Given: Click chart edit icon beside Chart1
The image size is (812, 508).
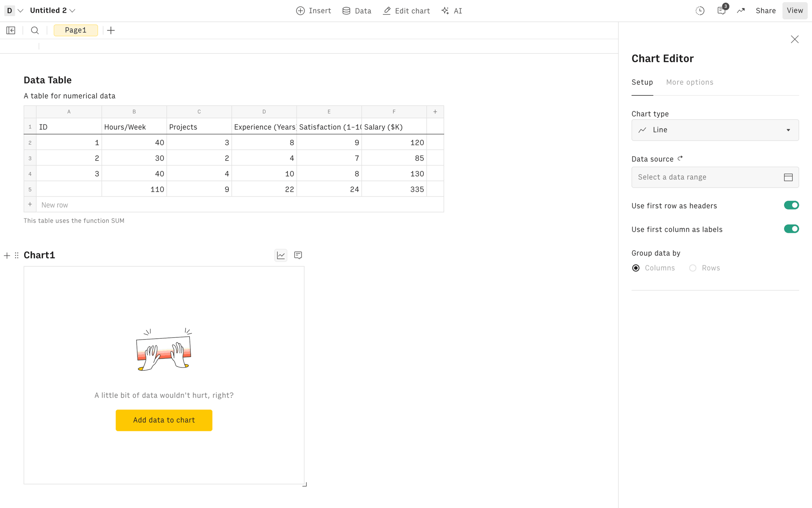Looking at the screenshot, I should [281, 255].
